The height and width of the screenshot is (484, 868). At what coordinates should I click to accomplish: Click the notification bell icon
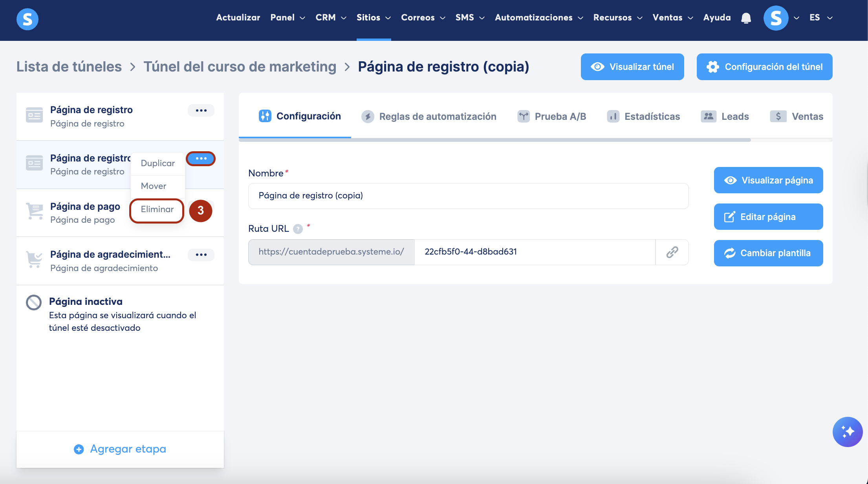click(x=746, y=18)
